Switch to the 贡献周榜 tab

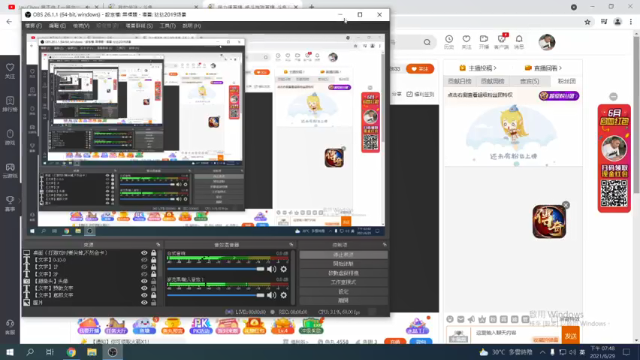coord(493,81)
